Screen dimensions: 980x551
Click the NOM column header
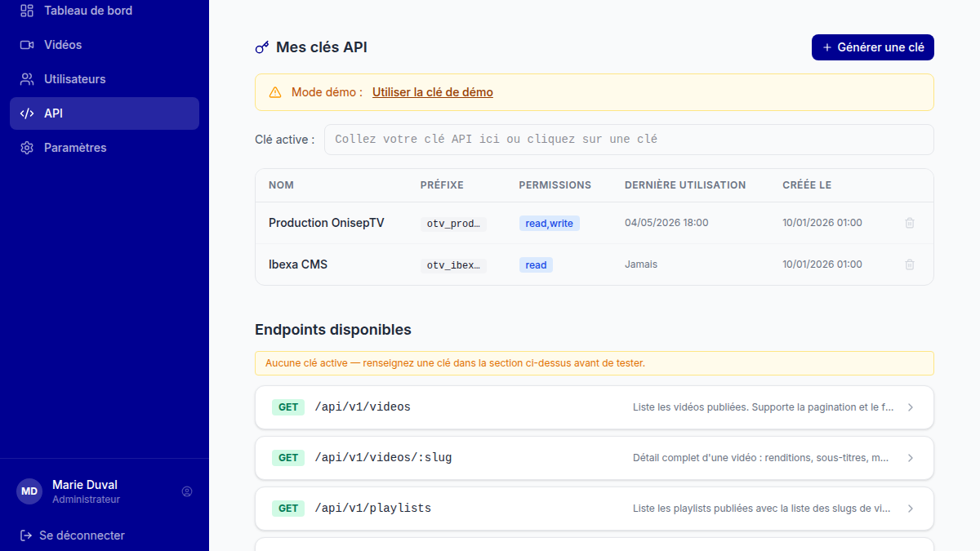(281, 185)
